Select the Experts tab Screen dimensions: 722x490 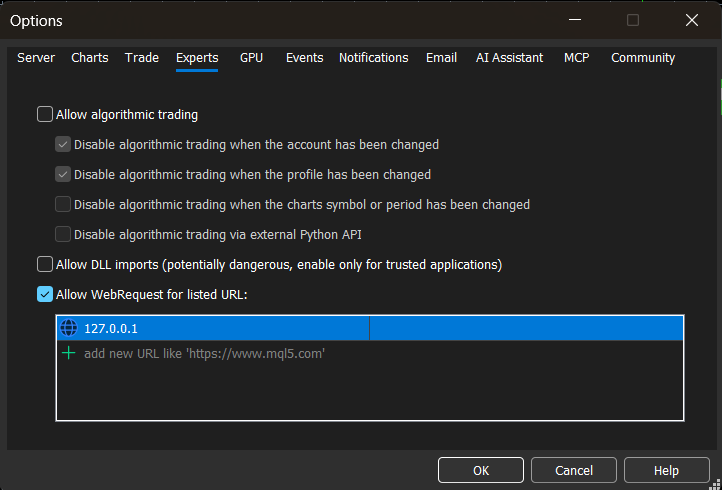[197, 58]
